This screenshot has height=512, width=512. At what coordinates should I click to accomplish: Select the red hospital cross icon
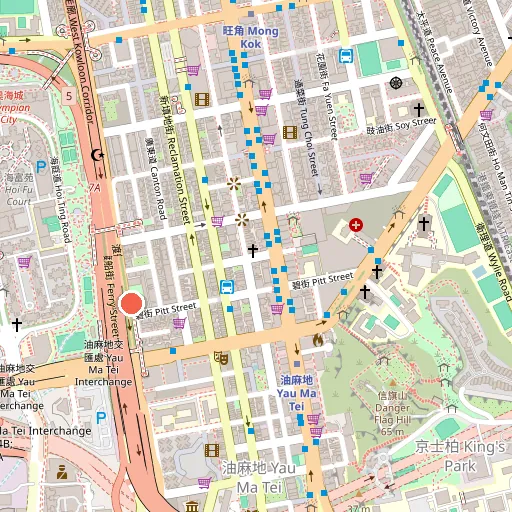356,225
